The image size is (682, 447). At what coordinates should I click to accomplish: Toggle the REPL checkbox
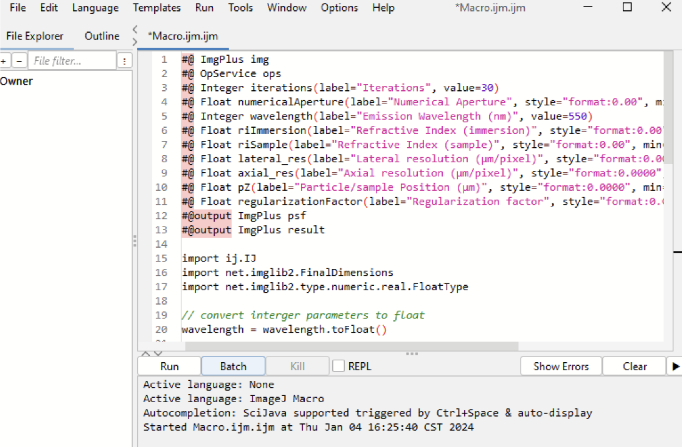pyautogui.click(x=338, y=366)
